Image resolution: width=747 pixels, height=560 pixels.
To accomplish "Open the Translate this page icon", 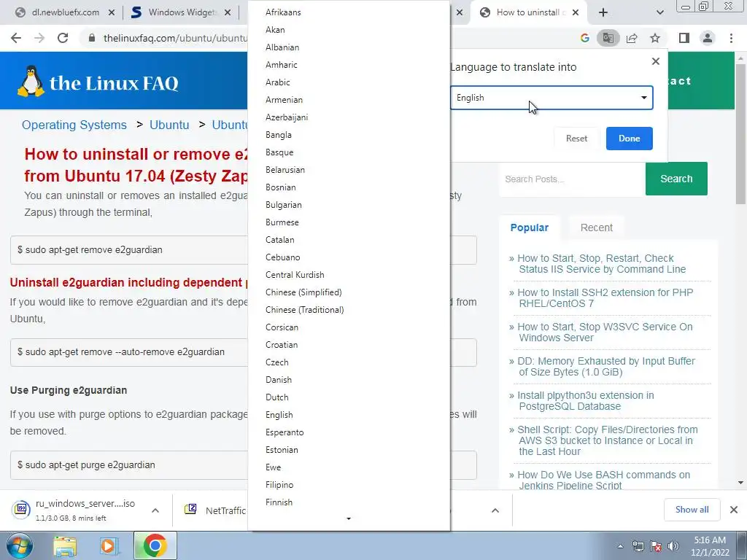I will (x=608, y=38).
